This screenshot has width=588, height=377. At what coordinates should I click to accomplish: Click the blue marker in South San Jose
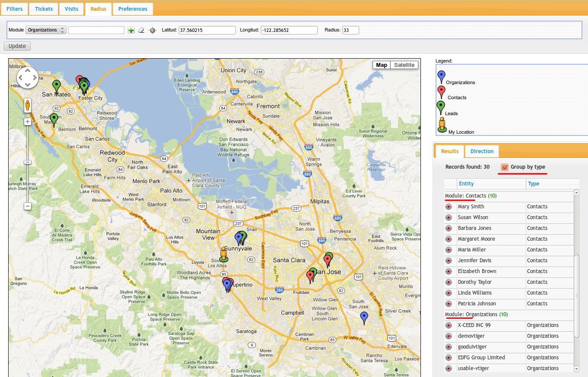(x=364, y=318)
